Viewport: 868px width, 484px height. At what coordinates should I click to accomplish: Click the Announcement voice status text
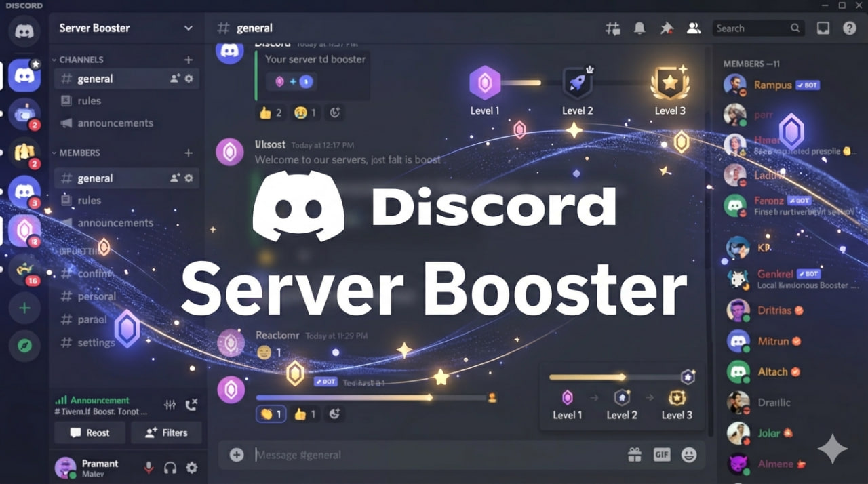click(100, 400)
